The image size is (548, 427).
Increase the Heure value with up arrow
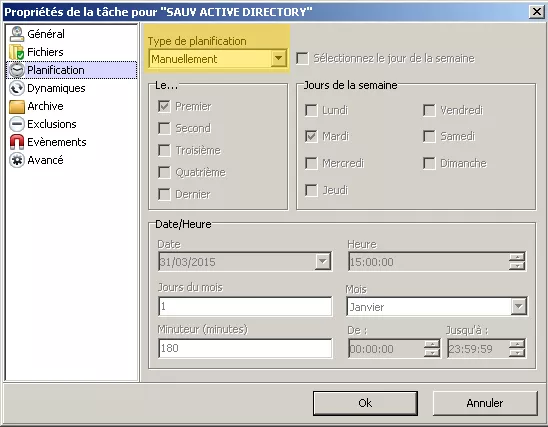click(517, 258)
